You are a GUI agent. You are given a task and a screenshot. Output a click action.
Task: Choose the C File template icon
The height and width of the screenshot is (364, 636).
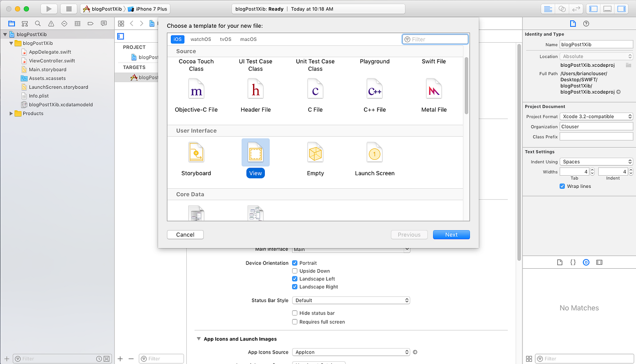click(x=315, y=89)
